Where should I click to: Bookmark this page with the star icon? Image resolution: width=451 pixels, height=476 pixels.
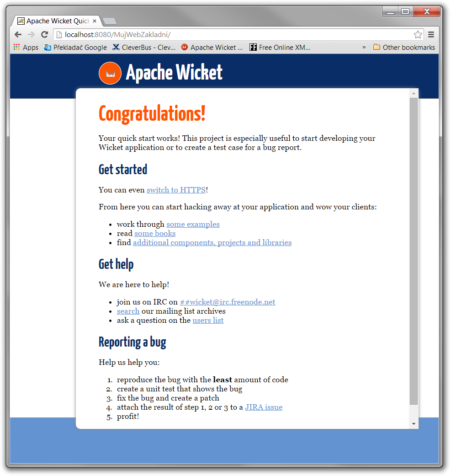click(x=418, y=35)
